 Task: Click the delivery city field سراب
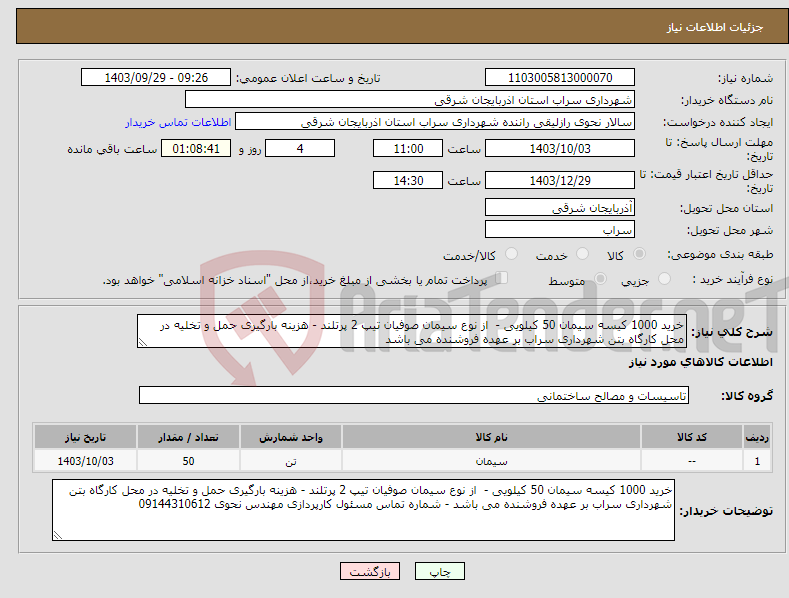[x=560, y=230]
